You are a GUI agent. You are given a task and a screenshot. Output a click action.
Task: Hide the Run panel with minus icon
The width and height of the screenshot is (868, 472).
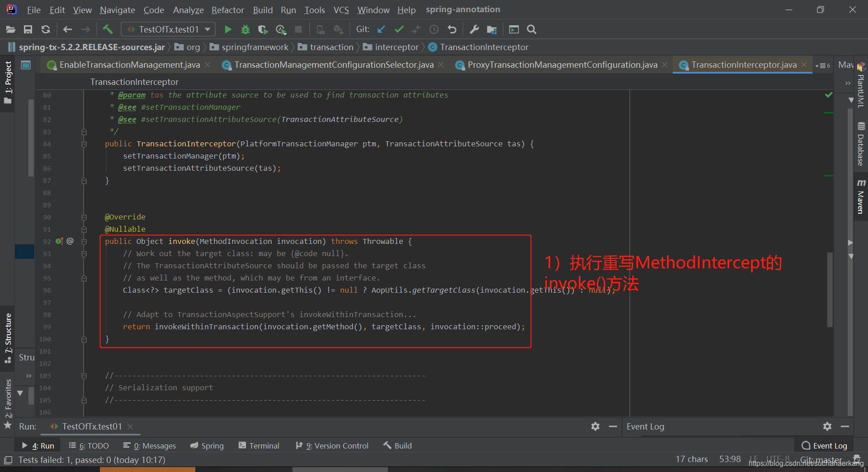click(x=613, y=426)
